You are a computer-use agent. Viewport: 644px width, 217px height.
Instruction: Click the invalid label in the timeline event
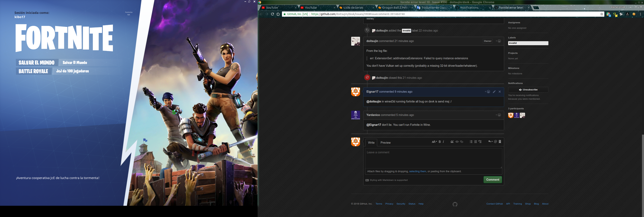[x=406, y=31]
